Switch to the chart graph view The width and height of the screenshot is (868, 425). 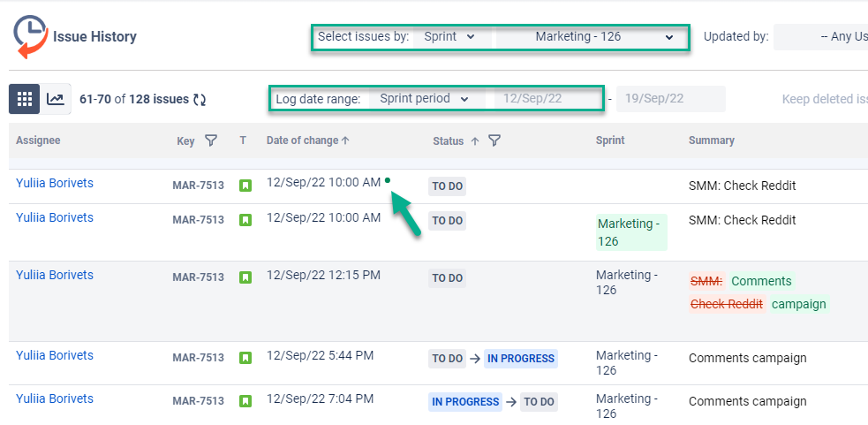[56, 99]
